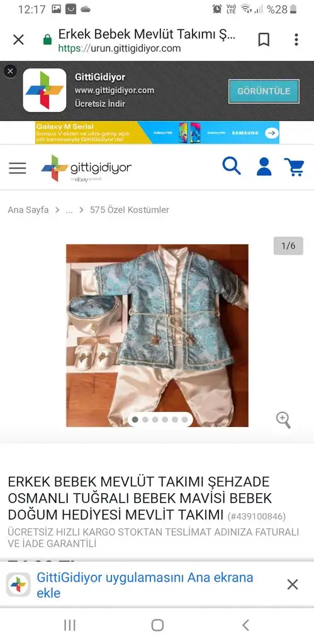Open the hamburger menu on gittigidiyor
Viewport: 314px width, 644px height.
(17, 168)
